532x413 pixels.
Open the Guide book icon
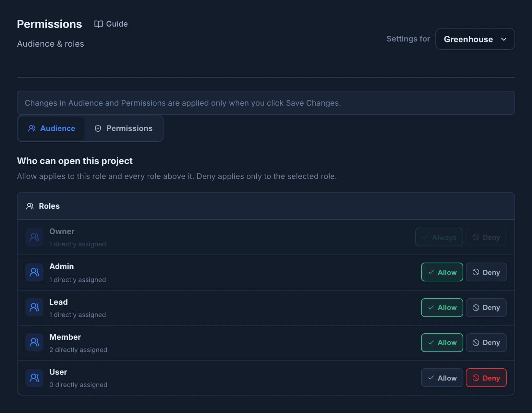pos(98,24)
